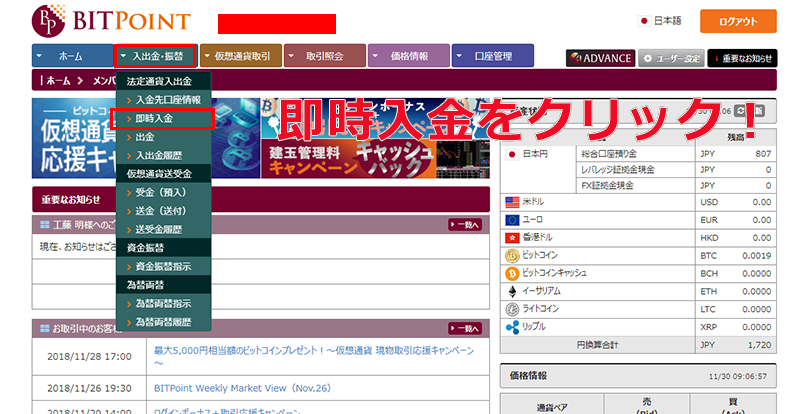The image size is (800, 414).
Task: Click the 通貨ペア column header
Action: 552,407
